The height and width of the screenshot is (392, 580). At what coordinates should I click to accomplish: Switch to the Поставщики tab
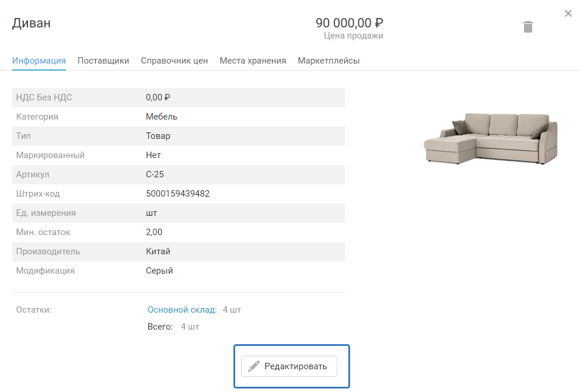pos(103,61)
